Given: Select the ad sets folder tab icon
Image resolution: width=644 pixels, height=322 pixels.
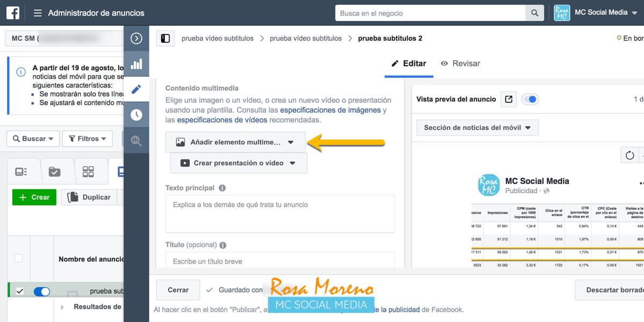Looking at the screenshot, I should coord(54,172).
